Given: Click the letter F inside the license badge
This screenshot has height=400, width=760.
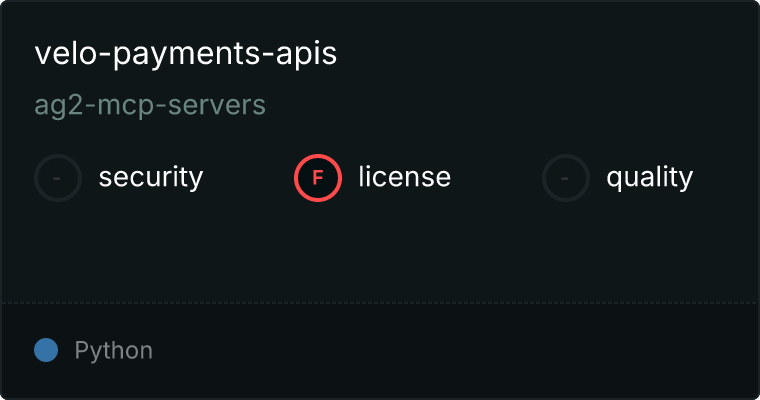Looking at the screenshot, I should [x=318, y=178].
